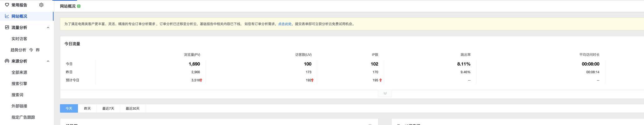The height and width of the screenshot is (125, 644).
Task: Click the 点击此处 link in notice
Action: point(285,24)
